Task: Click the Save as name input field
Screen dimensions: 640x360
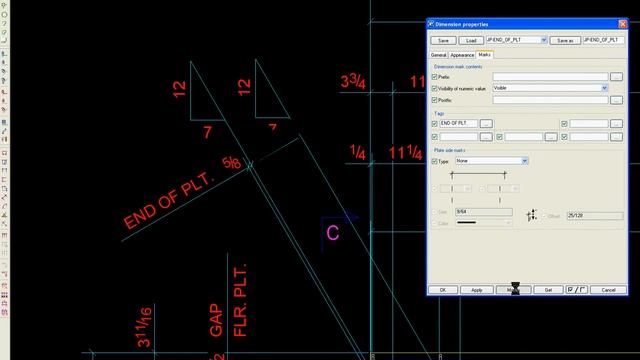Action: click(x=603, y=40)
